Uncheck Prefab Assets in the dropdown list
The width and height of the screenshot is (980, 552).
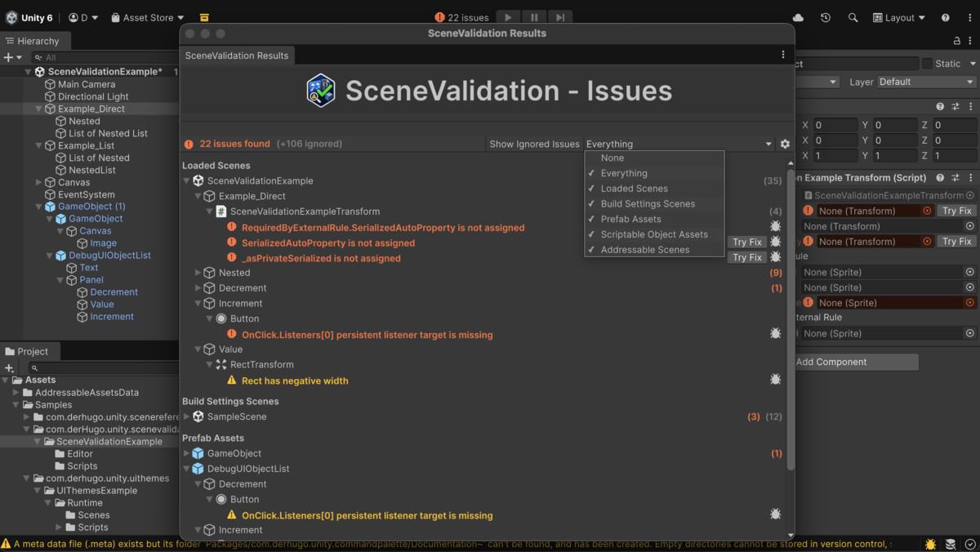click(654, 219)
